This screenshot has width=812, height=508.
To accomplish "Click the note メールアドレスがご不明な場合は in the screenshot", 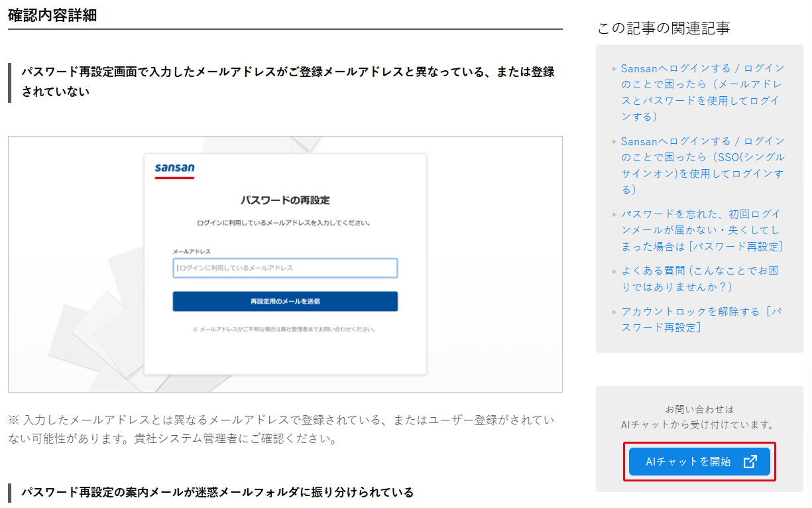I will pyautogui.click(x=284, y=329).
